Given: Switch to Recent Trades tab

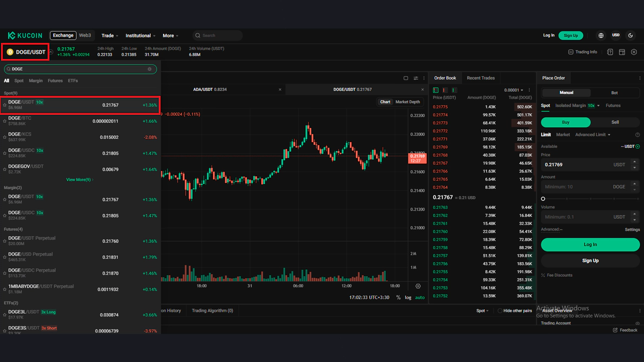Looking at the screenshot, I should click(x=481, y=78).
